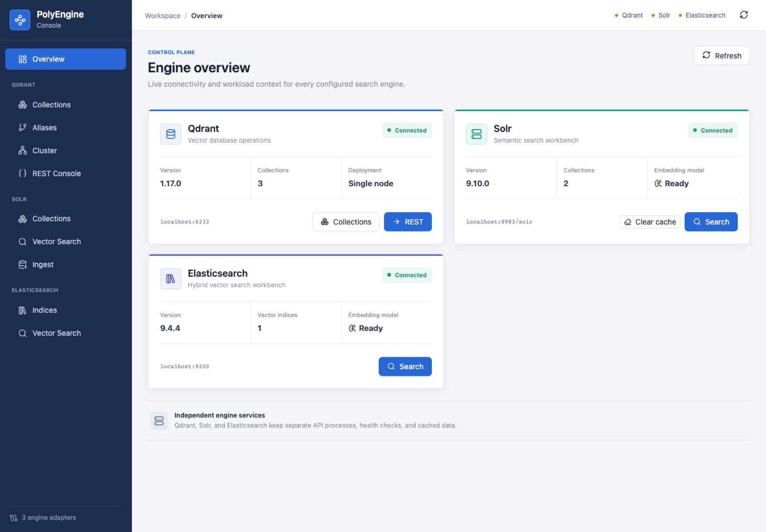Click Solr card Connected badge
This screenshot has width=766, height=532.
point(713,130)
